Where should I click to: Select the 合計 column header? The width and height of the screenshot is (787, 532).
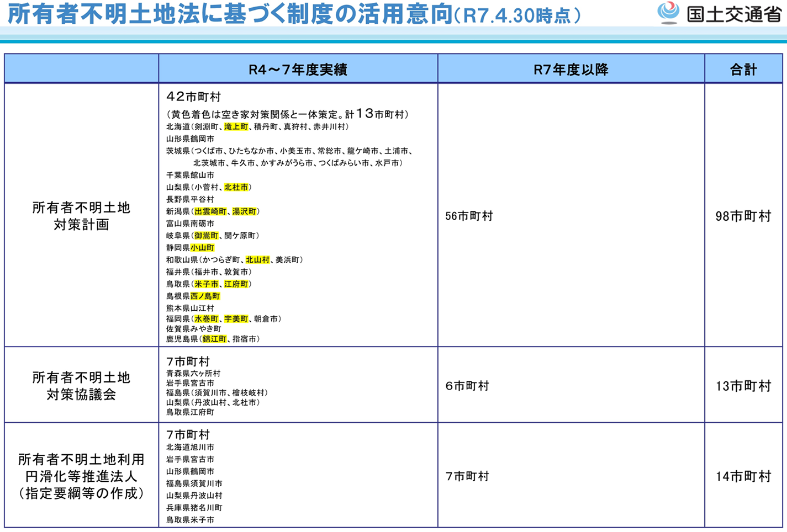pos(743,70)
